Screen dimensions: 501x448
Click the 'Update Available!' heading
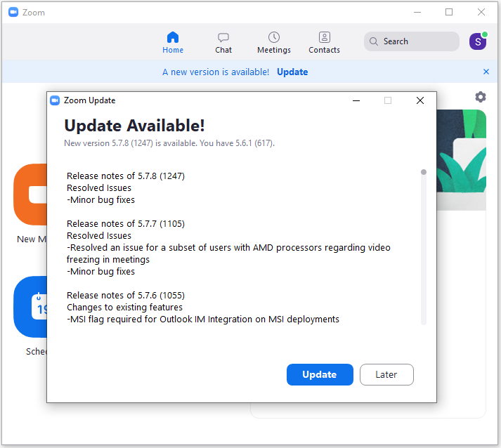click(134, 126)
